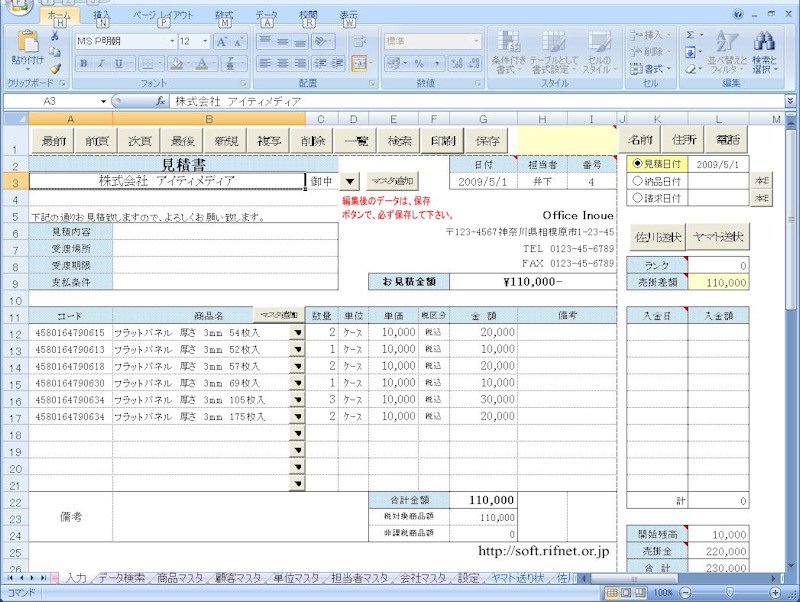This screenshot has width=800, height=602.
Task: Click the percent style icon
Action: click(x=419, y=64)
